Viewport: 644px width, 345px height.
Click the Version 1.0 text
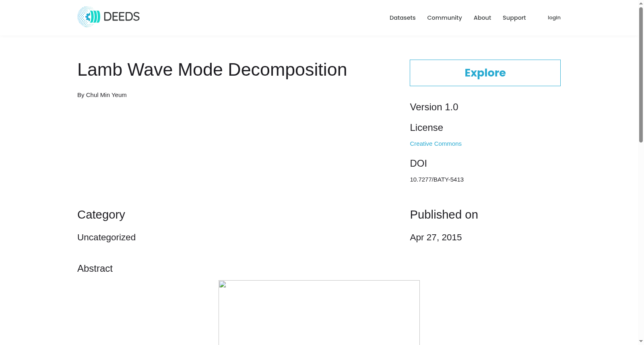pos(434,107)
